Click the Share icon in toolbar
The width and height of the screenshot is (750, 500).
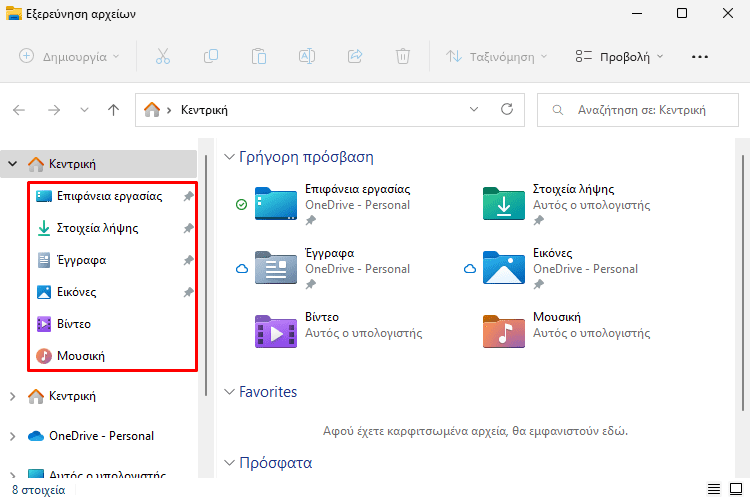coord(355,56)
